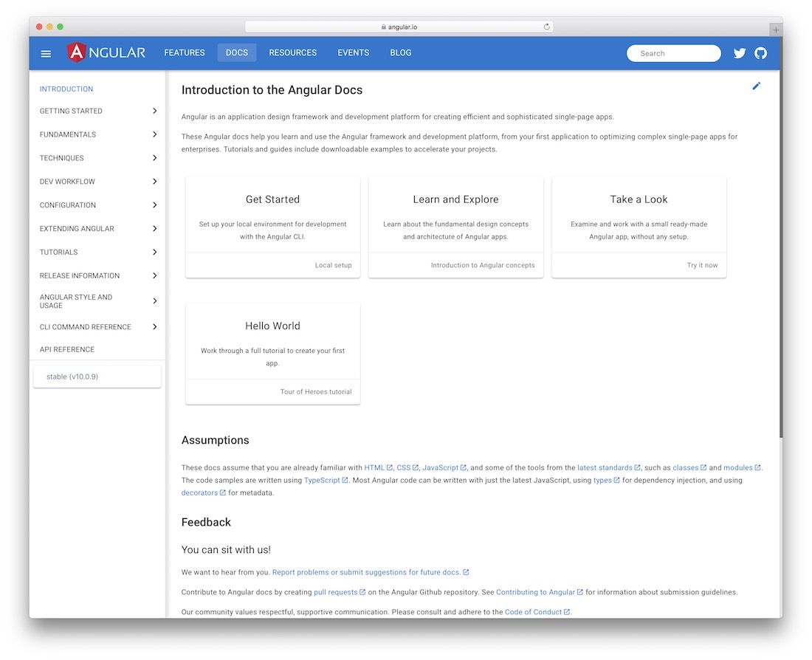Screen dimensions: 812x660
Task: Open the types link
Action: (602, 481)
